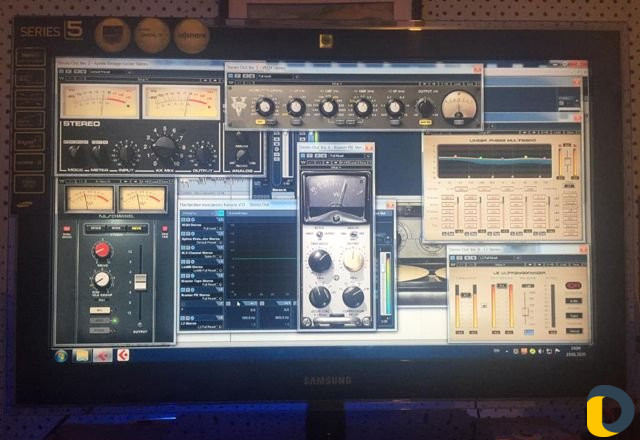Viewport: 640px width, 440px height.
Task: Flip the ANALOG switch on Aphex exciter
Action: 241,154
